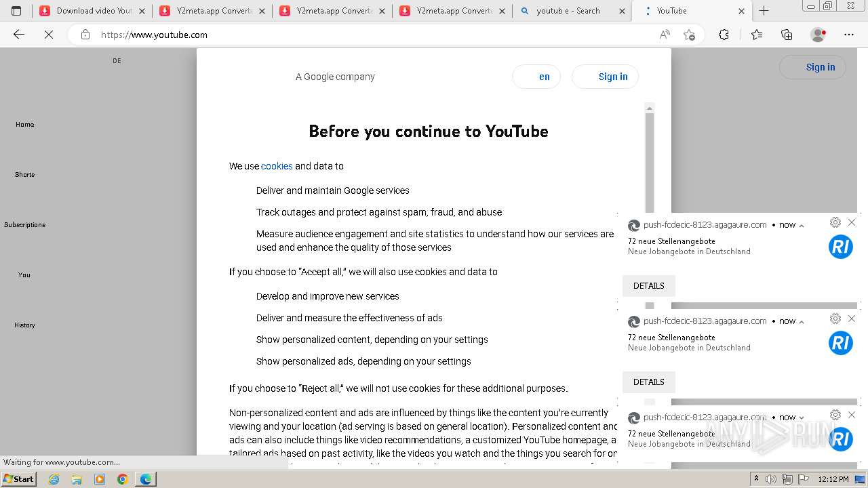Image resolution: width=868 pixels, height=488 pixels.
Task: Open tab actions menu icon
Action: (x=16, y=11)
